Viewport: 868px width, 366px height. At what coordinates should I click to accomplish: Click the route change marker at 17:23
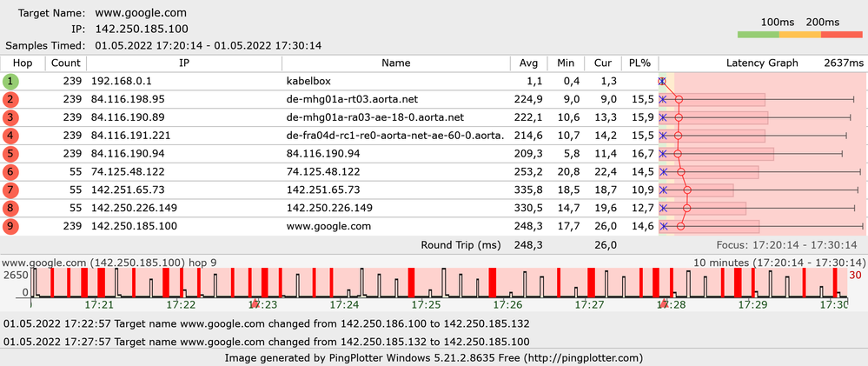[x=255, y=304]
